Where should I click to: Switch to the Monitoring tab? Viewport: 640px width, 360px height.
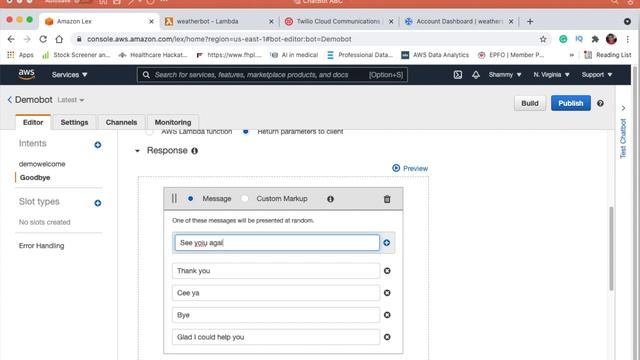[x=173, y=122]
